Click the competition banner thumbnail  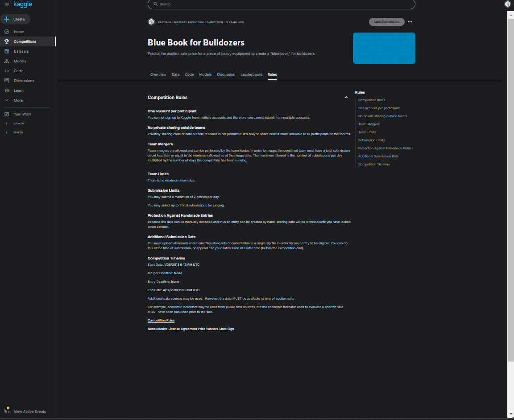point(384,48)
